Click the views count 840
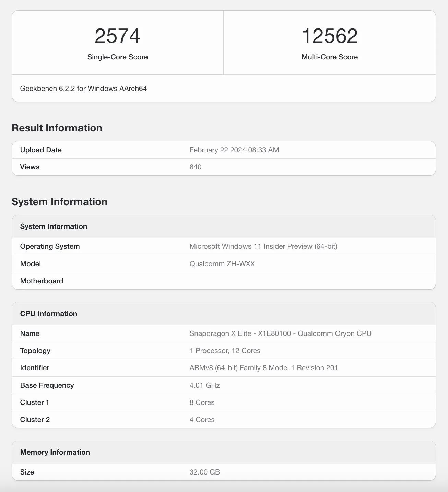The image size is (448, 492). 196,167
